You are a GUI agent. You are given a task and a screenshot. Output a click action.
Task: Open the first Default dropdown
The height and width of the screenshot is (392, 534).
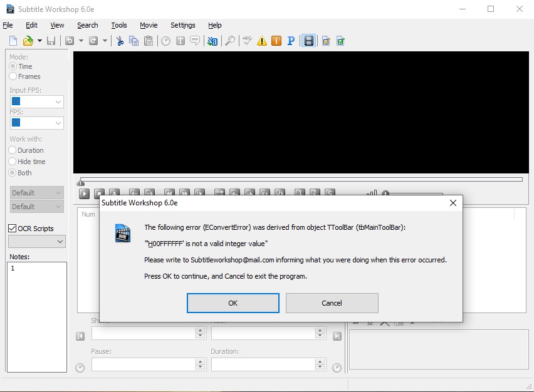pyautogui.click(x=37, y=193)
